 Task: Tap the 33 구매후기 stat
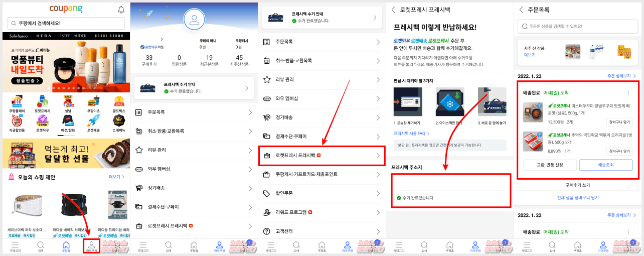tap(149, 60)
